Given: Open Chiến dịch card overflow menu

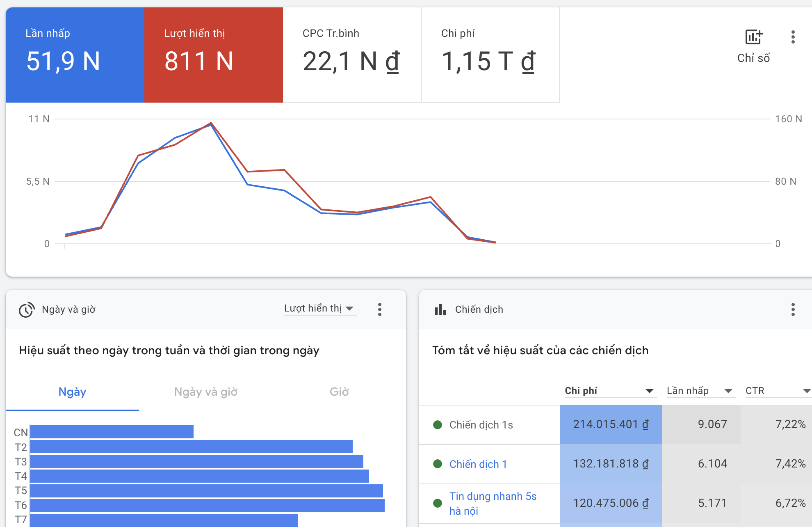Looking at the screenshot, I should (x=793, y=309).
